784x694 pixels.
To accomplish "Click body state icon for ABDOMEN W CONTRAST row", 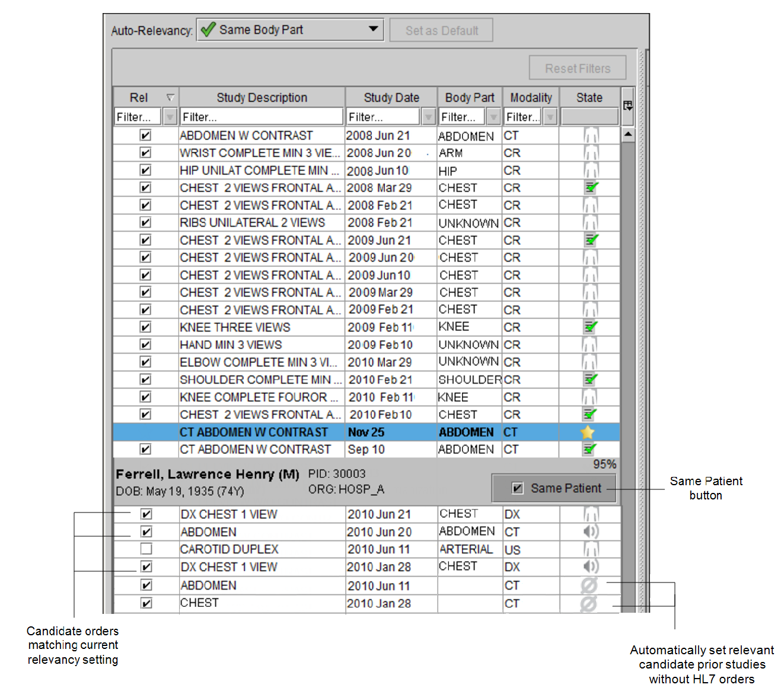I will click(591, 136).
